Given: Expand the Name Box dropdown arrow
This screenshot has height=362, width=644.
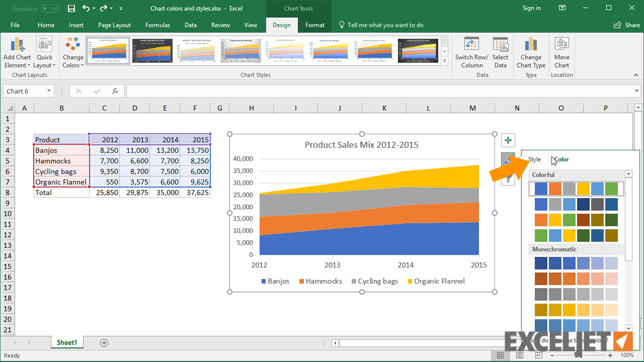Looking at the screenshot, I should click(49, 91).
